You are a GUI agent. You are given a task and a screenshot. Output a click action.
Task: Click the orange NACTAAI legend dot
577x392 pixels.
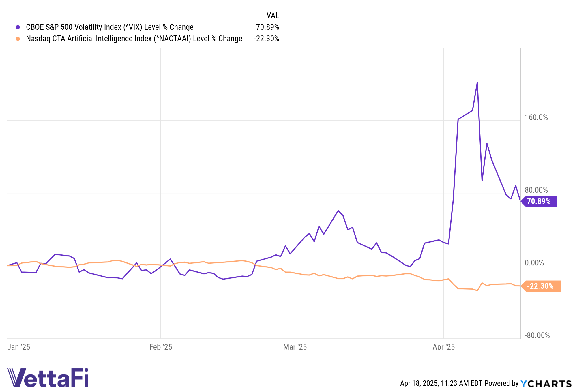coord(18,39)
